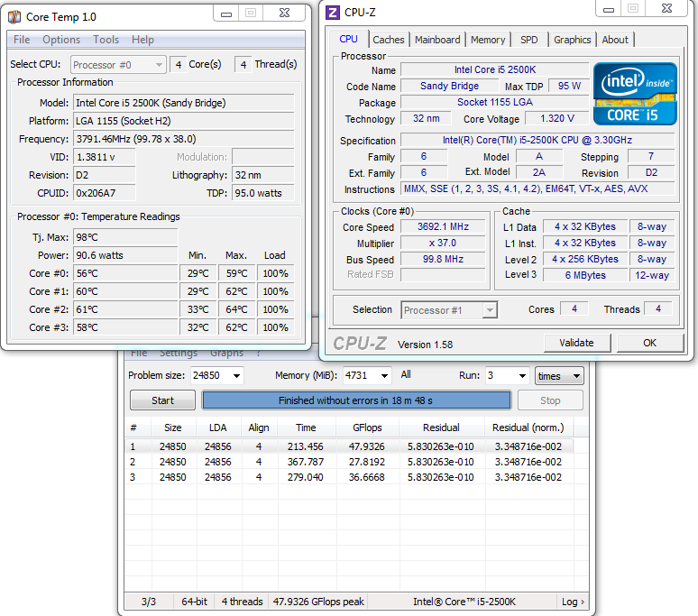Click the All memory label

click(x=406, y=375)
